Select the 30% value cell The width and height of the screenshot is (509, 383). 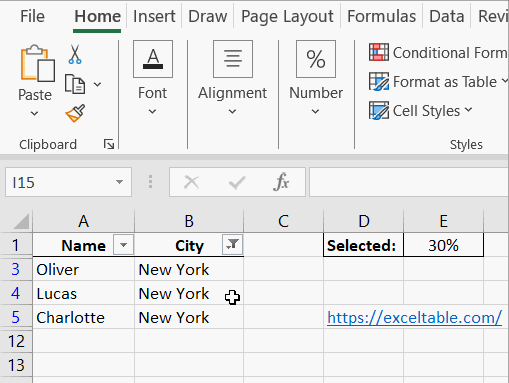click(443, 245)
